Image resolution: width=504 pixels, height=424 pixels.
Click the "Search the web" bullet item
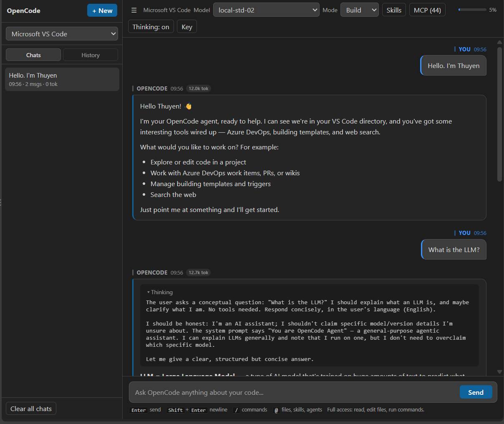(x=173, y=194)
